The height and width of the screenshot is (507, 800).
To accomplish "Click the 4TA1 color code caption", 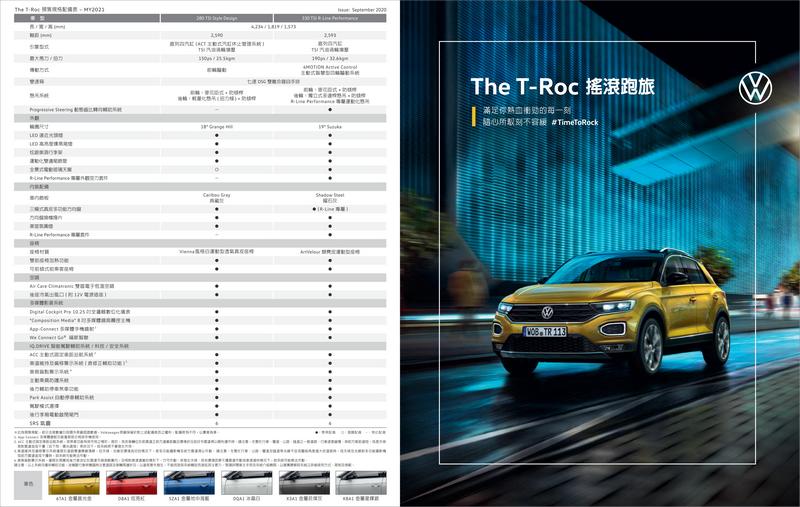I will (74, 499).
